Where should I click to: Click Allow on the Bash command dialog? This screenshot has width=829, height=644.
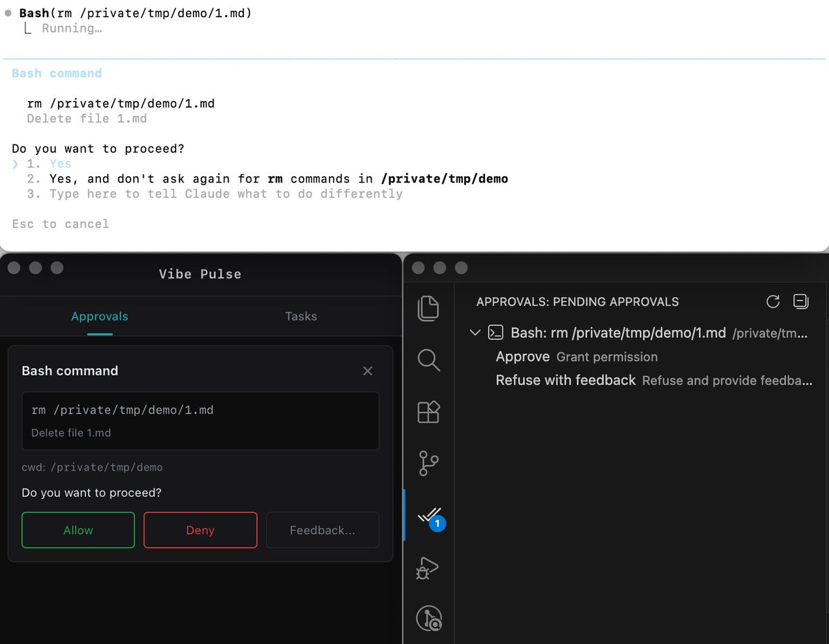point(77,530)
